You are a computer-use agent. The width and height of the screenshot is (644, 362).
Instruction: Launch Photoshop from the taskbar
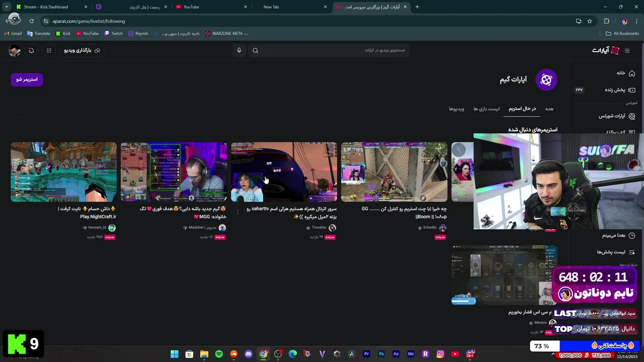click(381, 354)
